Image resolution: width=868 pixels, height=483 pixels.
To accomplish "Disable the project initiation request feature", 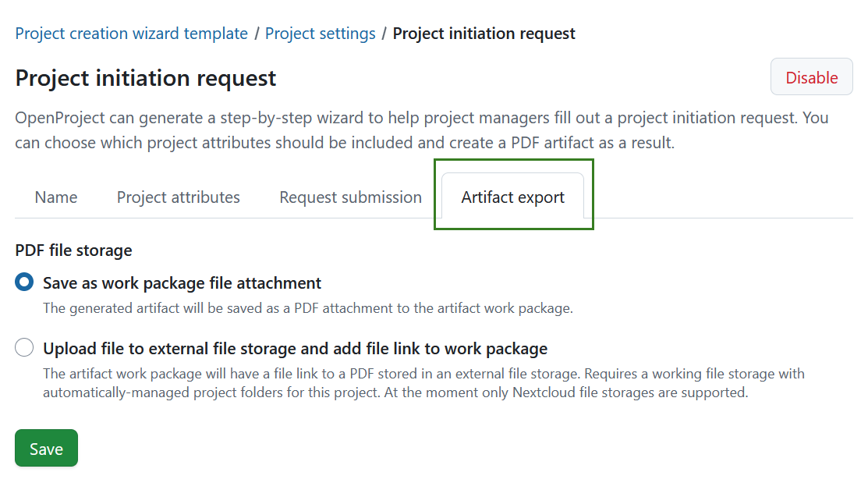I will pos(811,76).
